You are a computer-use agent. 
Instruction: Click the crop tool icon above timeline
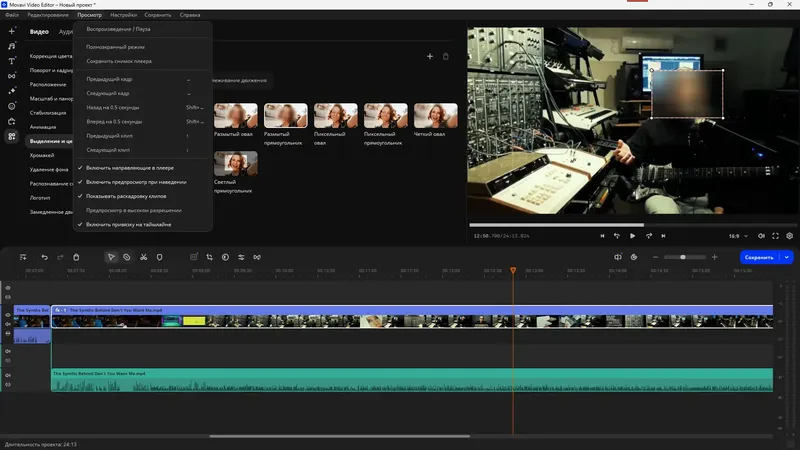pyautogui.click(x=208, y=257)
